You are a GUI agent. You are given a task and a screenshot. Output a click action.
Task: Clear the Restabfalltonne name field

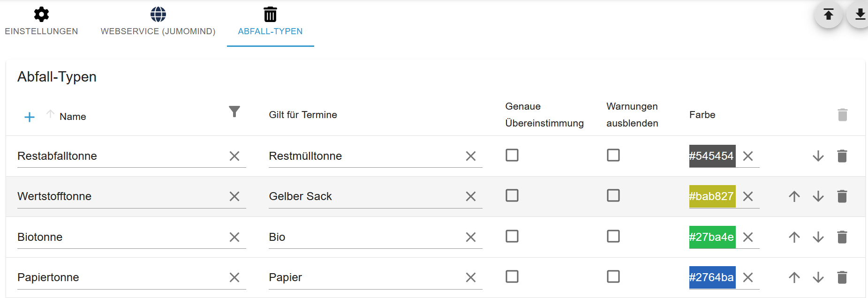pos(234,156)
